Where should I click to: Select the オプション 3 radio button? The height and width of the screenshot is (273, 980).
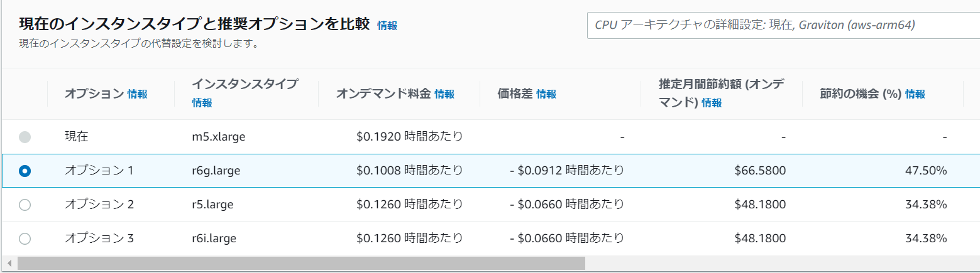click(x=25, y=238)
